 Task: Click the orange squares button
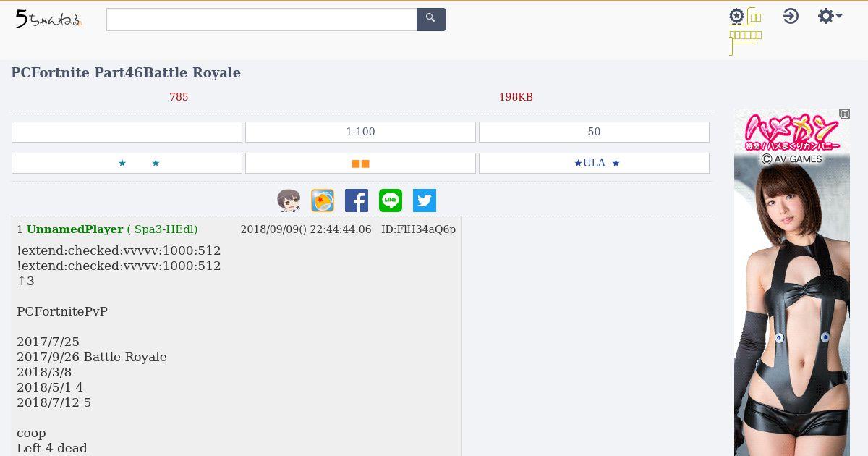coord(360,163)
